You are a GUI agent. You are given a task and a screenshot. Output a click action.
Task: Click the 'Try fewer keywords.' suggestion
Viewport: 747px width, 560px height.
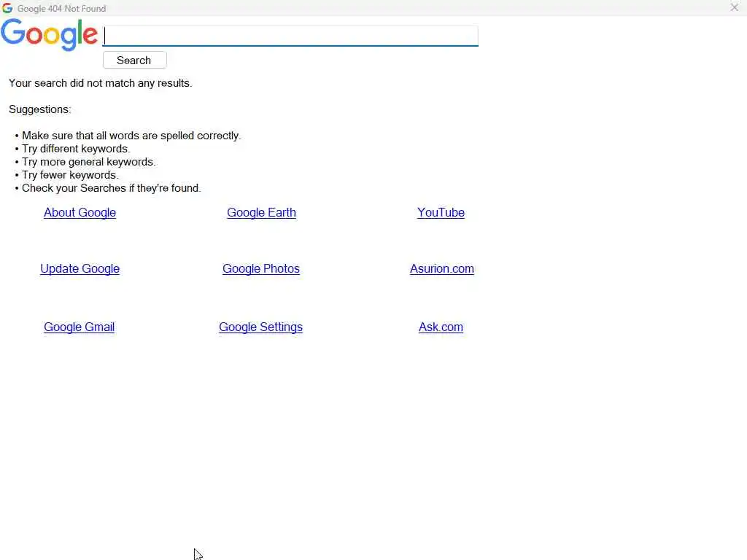tap(70, 175)
